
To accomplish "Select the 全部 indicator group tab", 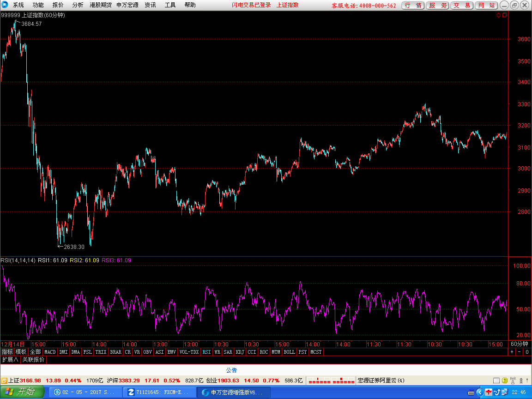I will pos(35,352).
